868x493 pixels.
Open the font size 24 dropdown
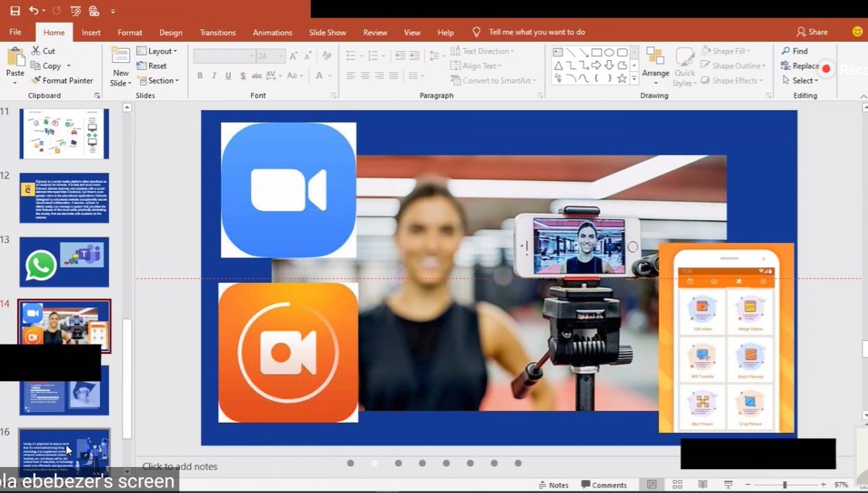coord(271,56)
